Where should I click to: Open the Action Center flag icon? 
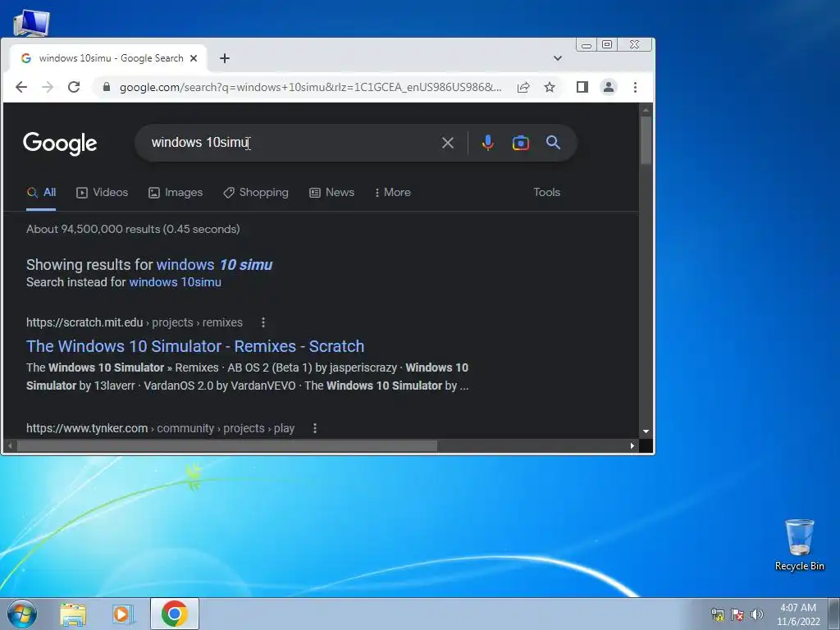pos(737,614)
